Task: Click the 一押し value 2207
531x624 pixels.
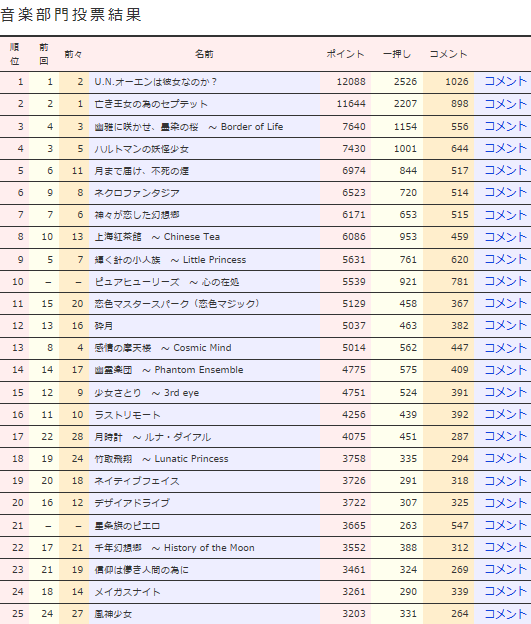Action: [x=406, y=104]
